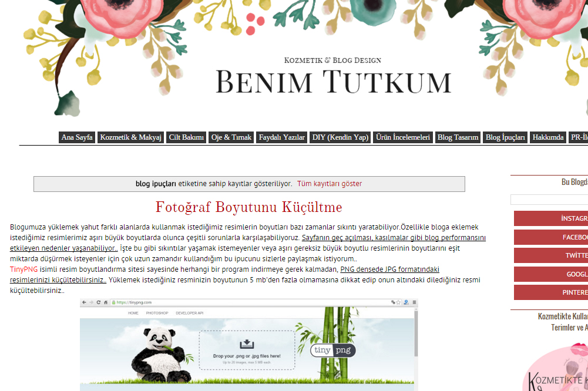Image resolution: width=588 pixels, height=391 pixels.
Task: Focus the blog search input field
Action: [549, 200]
